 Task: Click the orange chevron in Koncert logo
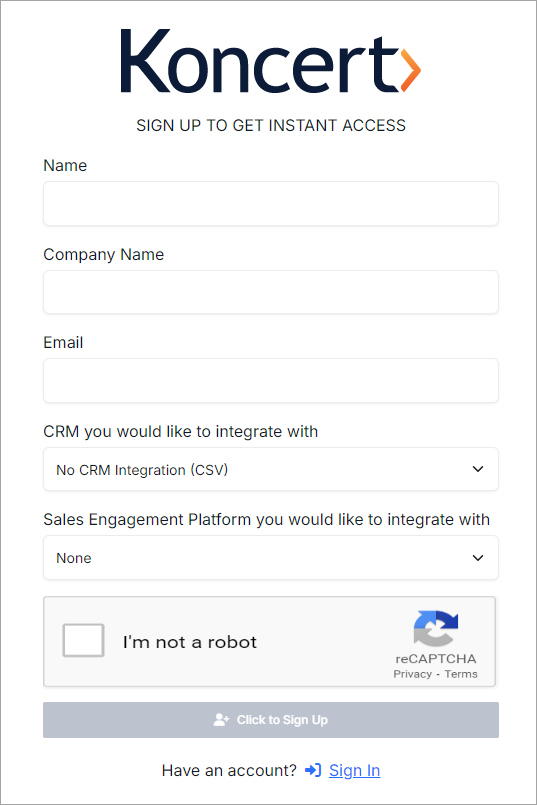411,70
